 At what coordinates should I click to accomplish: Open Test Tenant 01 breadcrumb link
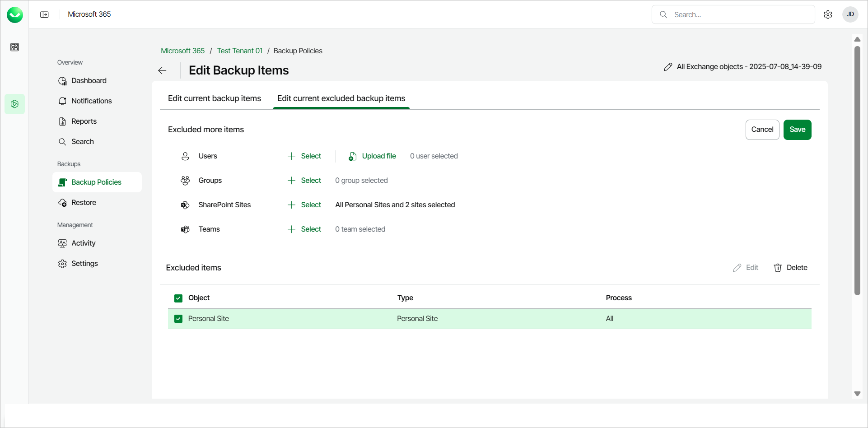click(x=239, y=51)
